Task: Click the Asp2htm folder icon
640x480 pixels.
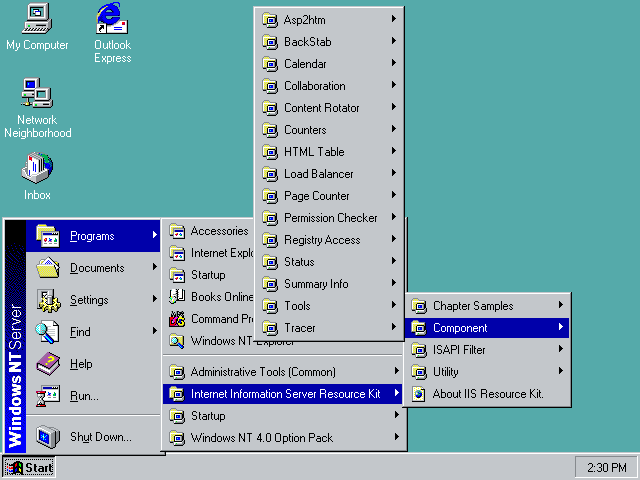Action: point(270,20)
